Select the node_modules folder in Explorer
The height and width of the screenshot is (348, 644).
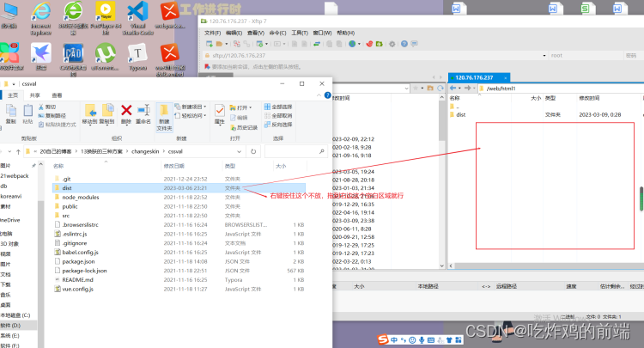(x=81, y=198)
